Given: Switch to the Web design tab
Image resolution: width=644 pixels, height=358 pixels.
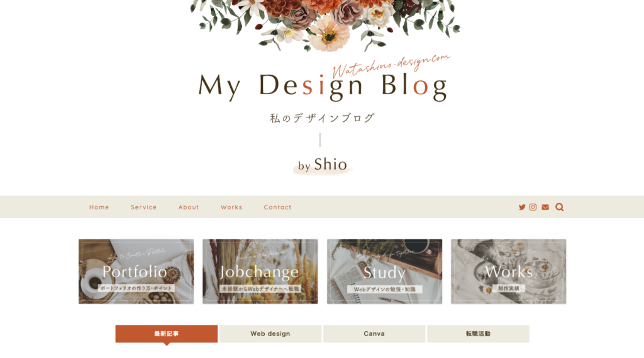Looking at the screenshot, I should [x=270, y=334].
